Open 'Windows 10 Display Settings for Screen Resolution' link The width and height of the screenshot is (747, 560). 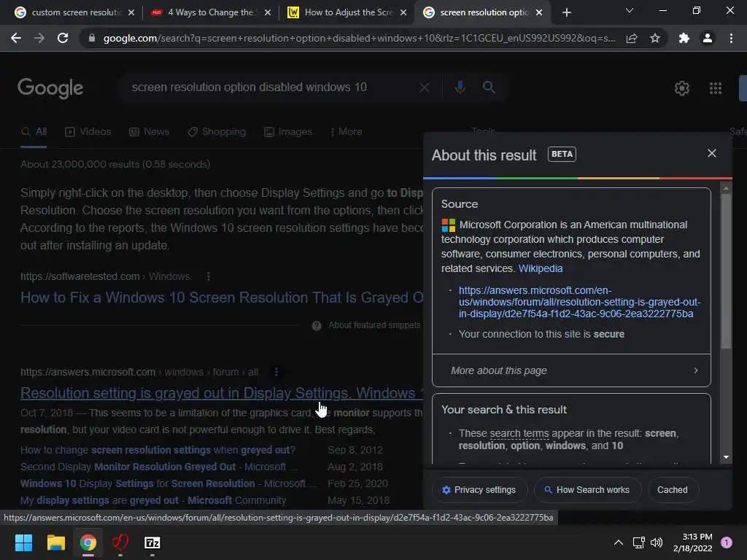tap(169, 483)
